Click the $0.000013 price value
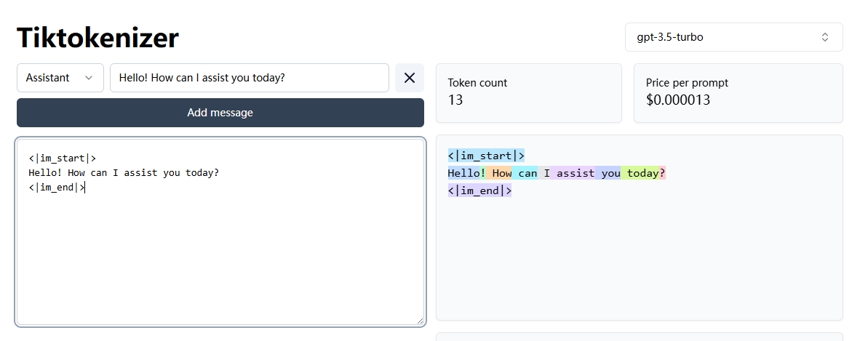Screen dimensions: 868x341 [677, 100]
